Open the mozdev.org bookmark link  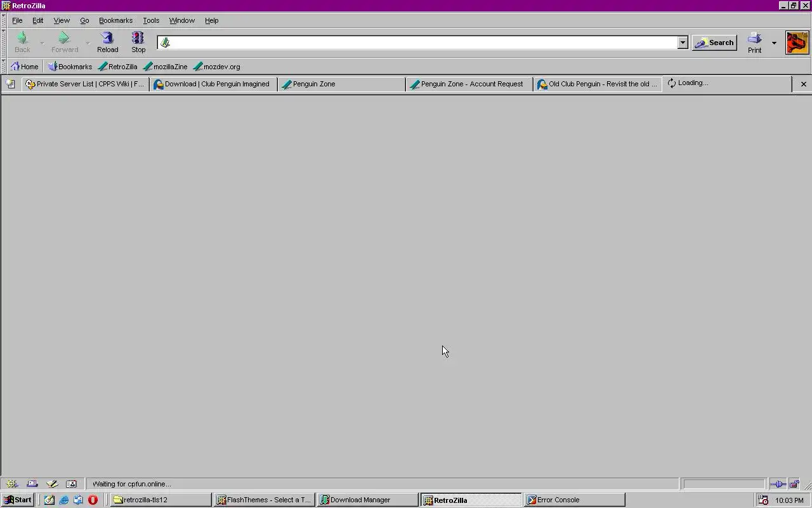click(216, 66)
